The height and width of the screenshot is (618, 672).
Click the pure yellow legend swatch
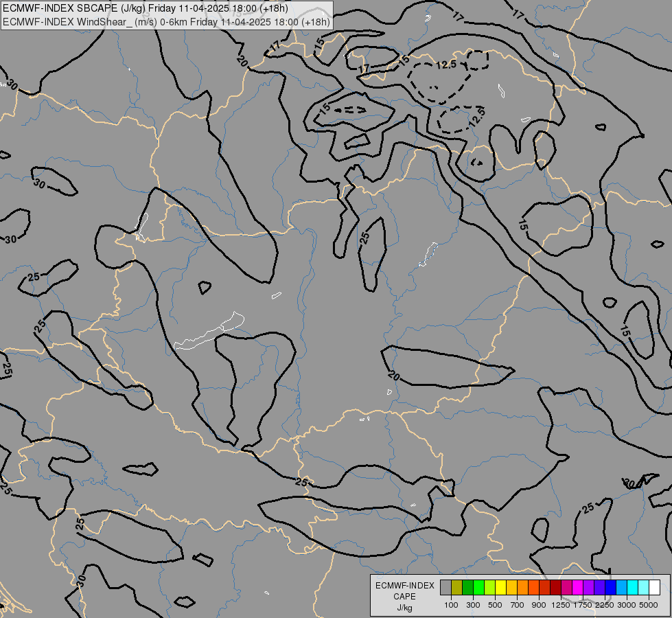pos(500,588)
